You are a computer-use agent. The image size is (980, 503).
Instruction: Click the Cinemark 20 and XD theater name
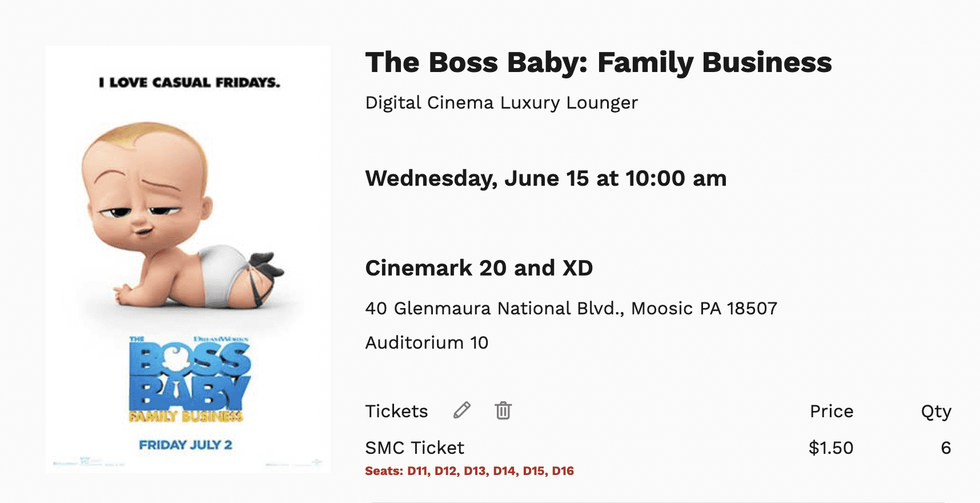pyautogui.click(x=479, y=268)
